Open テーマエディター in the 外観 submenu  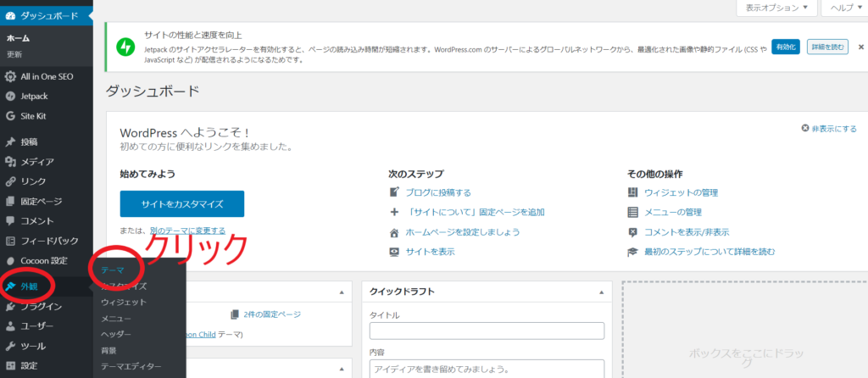(131, 366)
